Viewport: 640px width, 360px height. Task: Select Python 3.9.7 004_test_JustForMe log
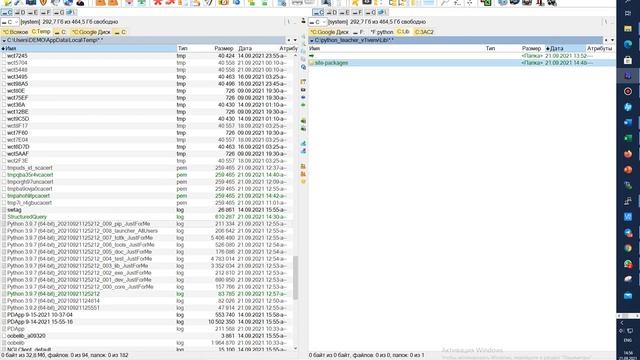[147, 259]
